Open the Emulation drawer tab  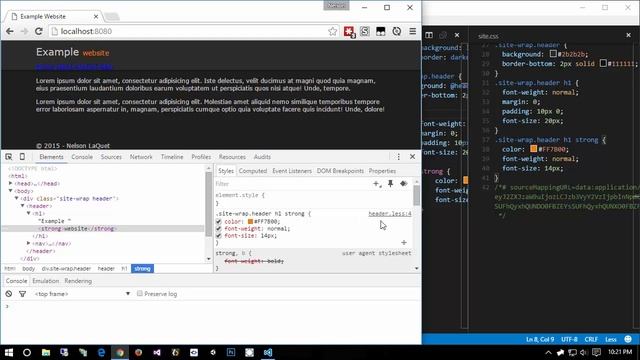point(46,281)
